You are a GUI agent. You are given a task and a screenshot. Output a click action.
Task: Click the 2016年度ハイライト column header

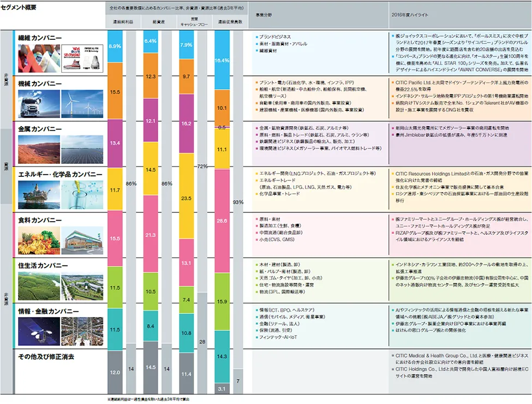coord(410,15)
